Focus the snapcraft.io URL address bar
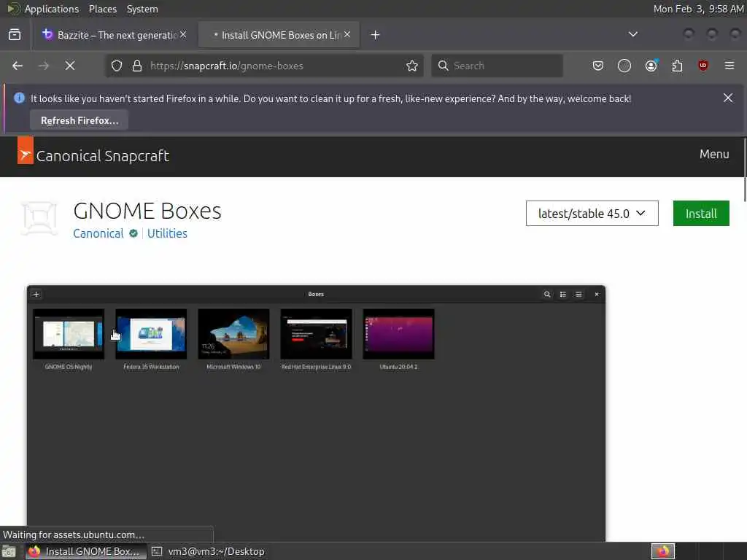747x560 pixels. [x=264, y=66]
